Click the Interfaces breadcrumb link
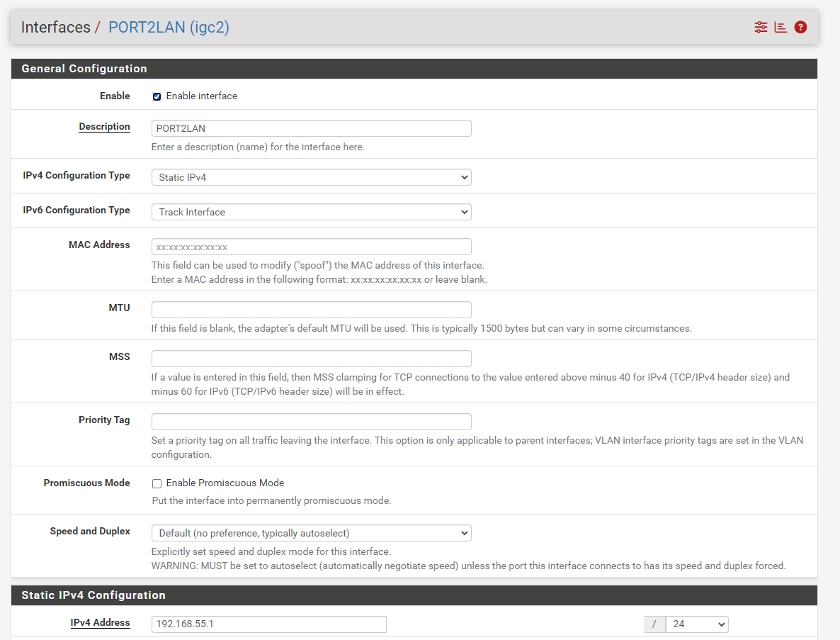 (x=56, y=28)
